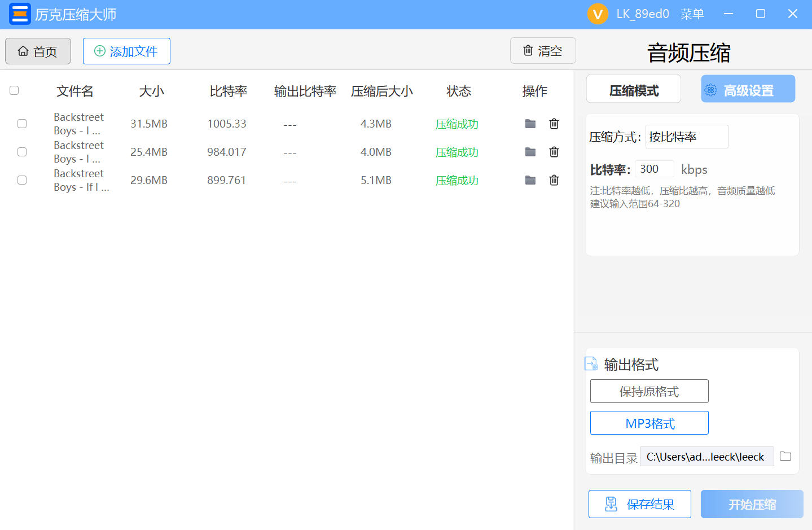812x530 pixels.
Task: Switch to the 压缩模式 tab
Action: (x=634, y=89)
